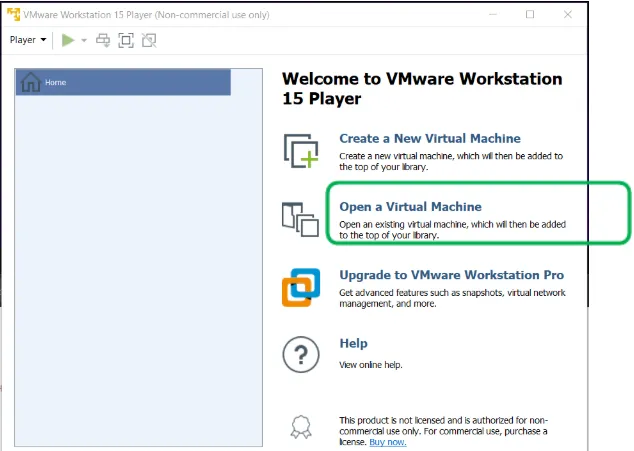
Task: Click the 'Welcome to VMware Workstation 15 Player' heading
Action: coord(422,89)
